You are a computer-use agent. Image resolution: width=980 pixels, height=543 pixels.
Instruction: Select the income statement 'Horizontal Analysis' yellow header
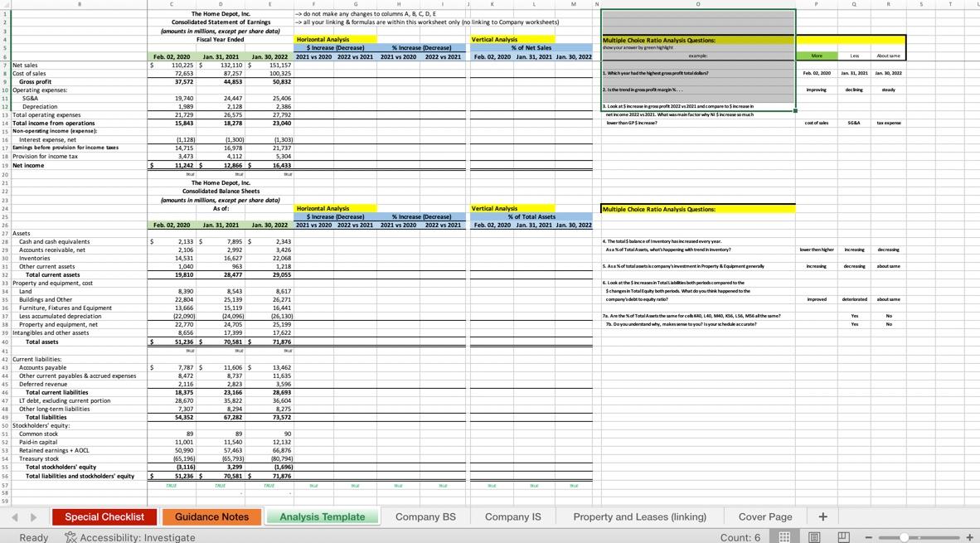point(336,39)
